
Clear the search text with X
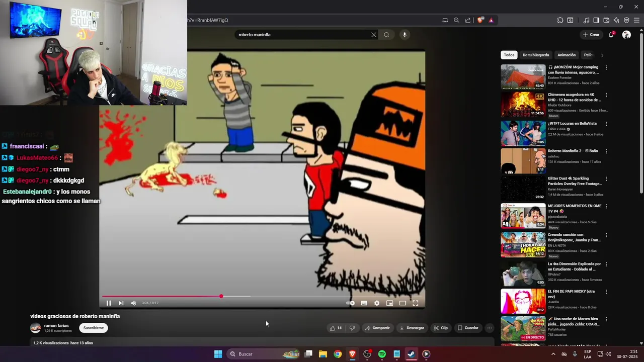tap(374, 35)
